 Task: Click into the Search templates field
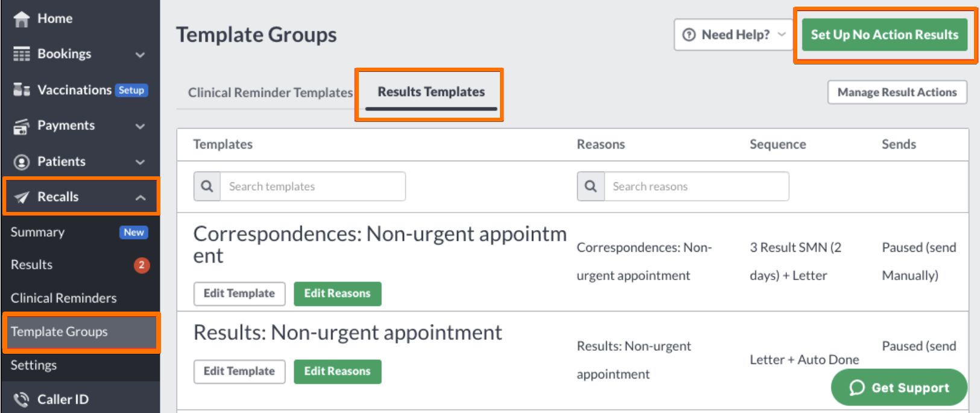click(312, 186)
